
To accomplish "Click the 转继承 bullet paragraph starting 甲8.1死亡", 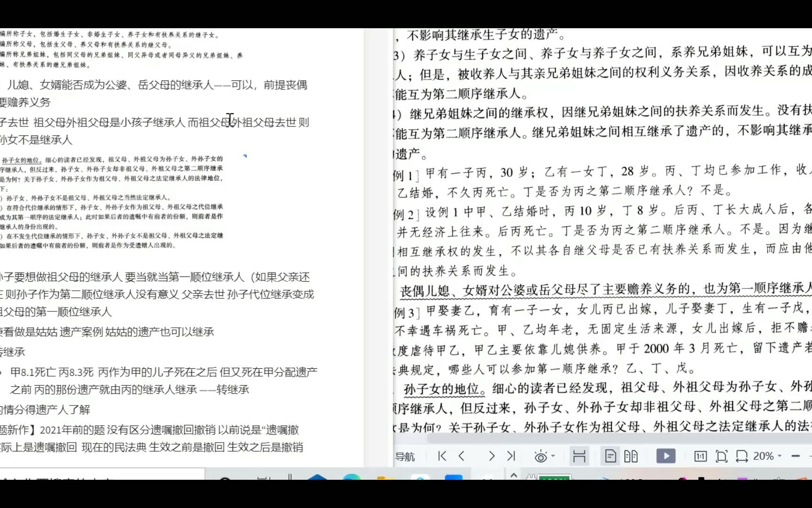I will pos(164,381).
